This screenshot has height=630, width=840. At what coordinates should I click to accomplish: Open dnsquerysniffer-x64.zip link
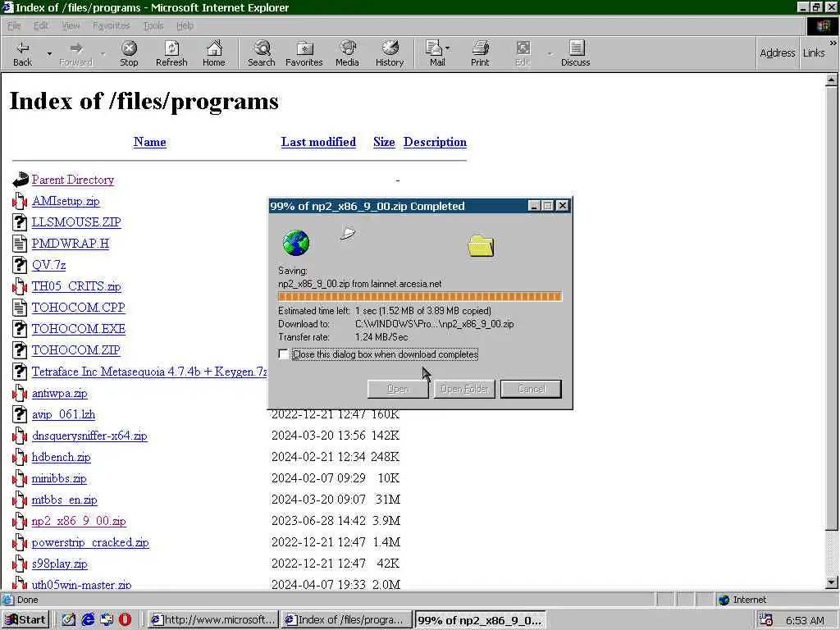click(x=89, y=436)
